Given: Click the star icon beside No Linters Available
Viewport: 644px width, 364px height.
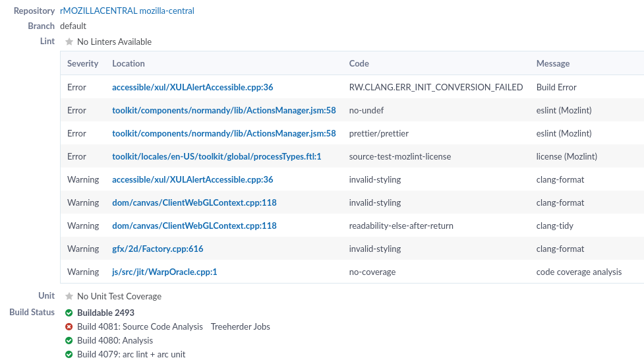Looking at the screenshot, I should tap(69, 42).
